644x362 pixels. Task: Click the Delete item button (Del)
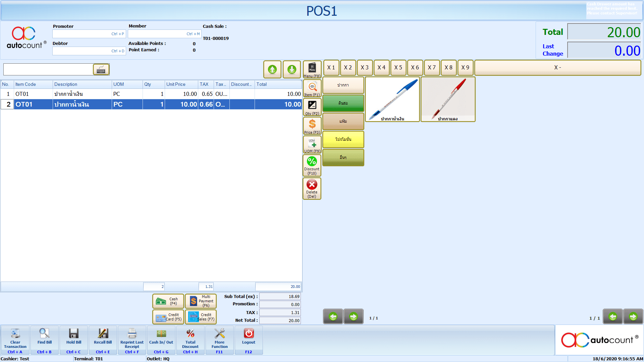click(312, 189)
